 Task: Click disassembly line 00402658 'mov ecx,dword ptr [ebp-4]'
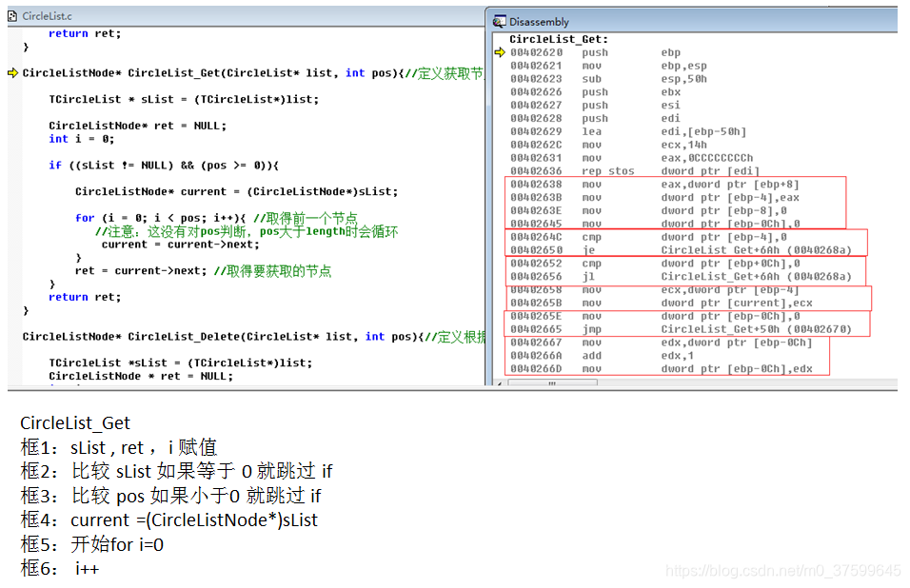tap(655, 290)
